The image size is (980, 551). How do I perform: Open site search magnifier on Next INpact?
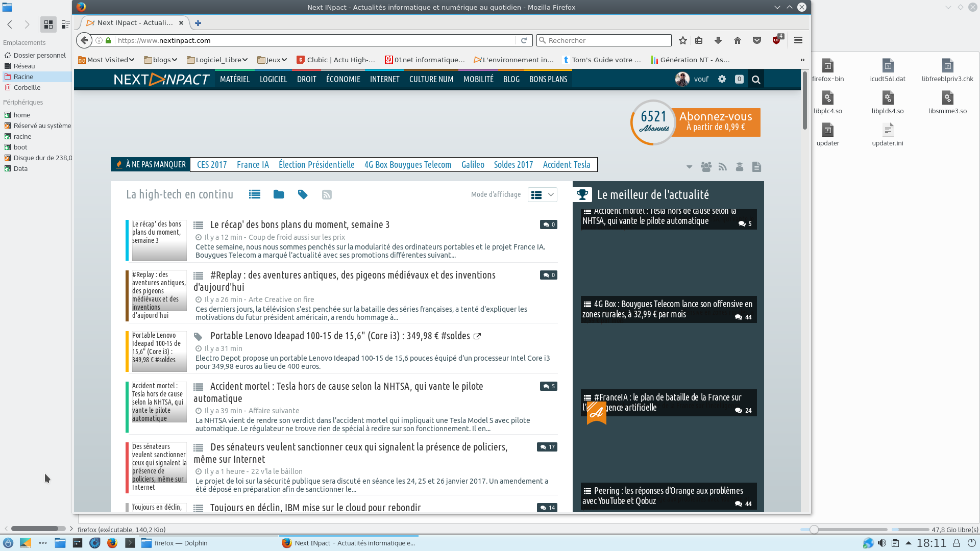756,80
